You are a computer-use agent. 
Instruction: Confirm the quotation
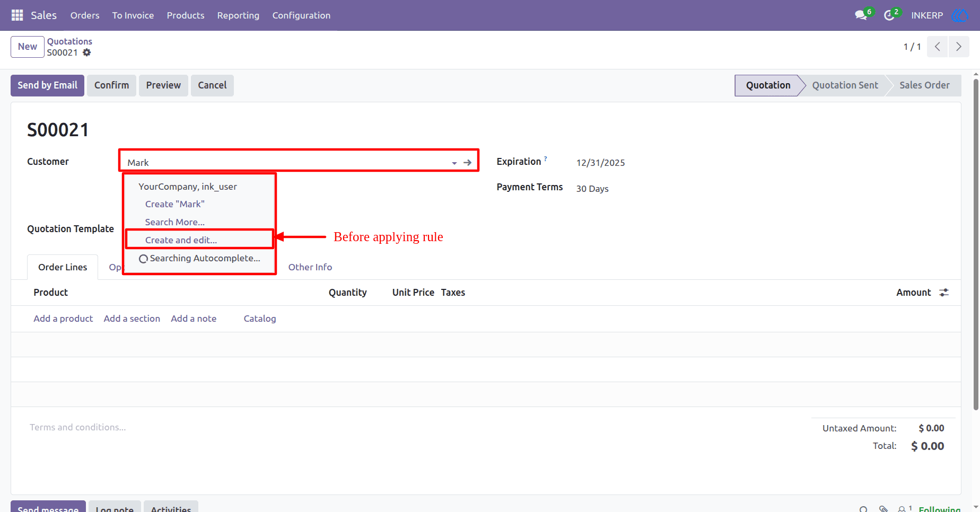click(111, 85)
